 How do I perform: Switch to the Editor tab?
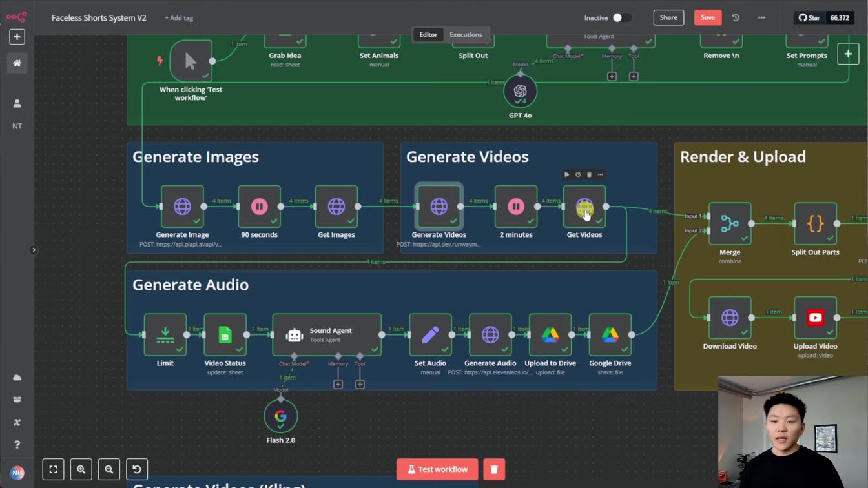click(x=428, y=34)
